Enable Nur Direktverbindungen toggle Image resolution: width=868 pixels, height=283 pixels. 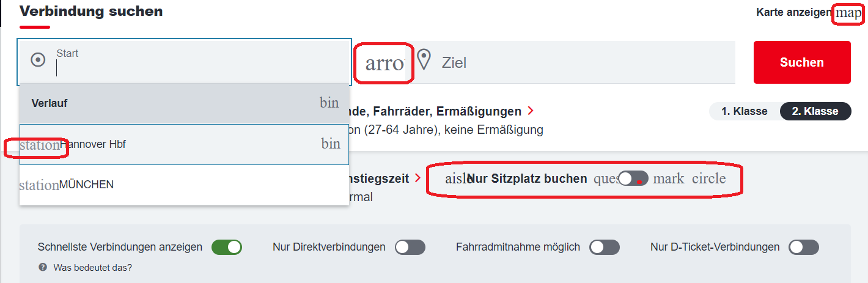[x=410, y=248]
